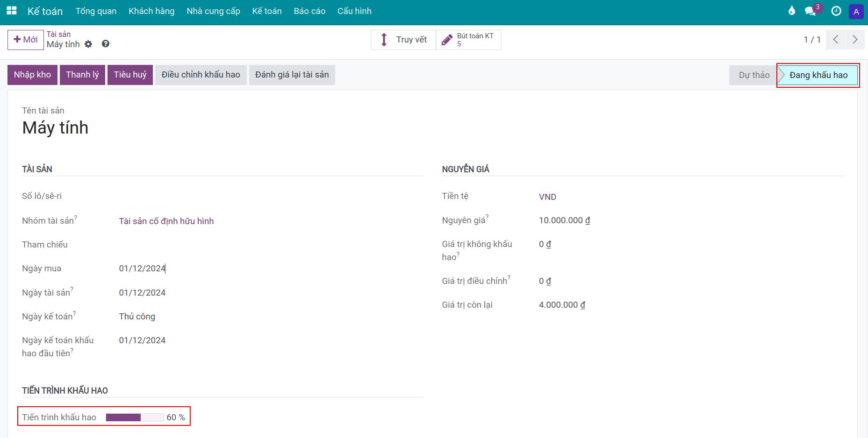Select the Đang khấu hao status stage
Screen dimensions: 868x438
click(x=818, y=75)
